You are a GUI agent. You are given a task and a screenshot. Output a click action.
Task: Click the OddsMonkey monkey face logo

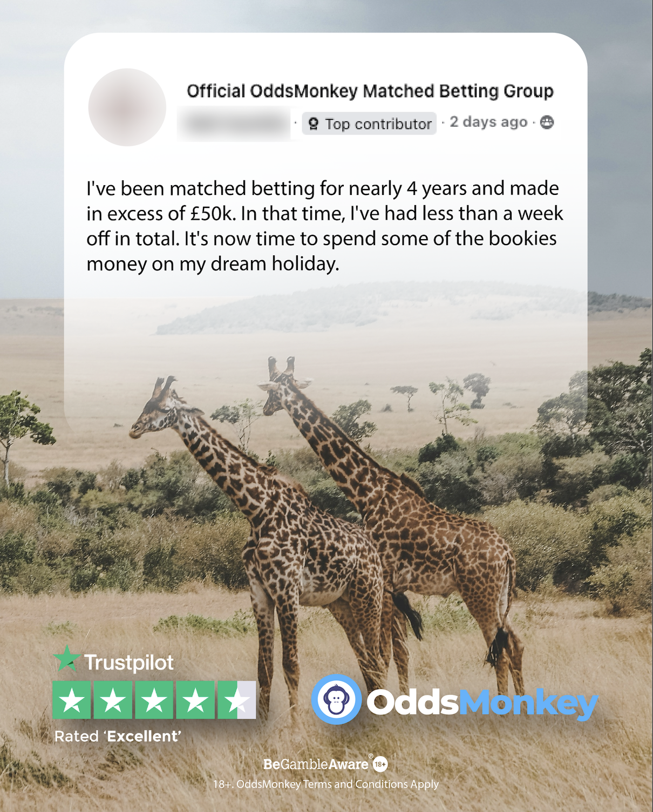pos(336,699)
